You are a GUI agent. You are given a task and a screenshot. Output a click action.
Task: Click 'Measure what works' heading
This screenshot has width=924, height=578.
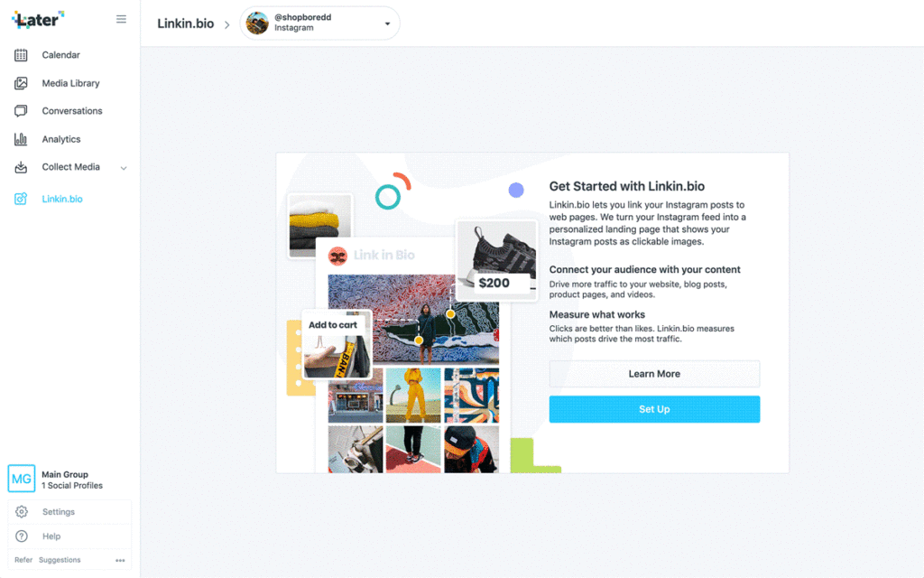click(x=597, y=314)
